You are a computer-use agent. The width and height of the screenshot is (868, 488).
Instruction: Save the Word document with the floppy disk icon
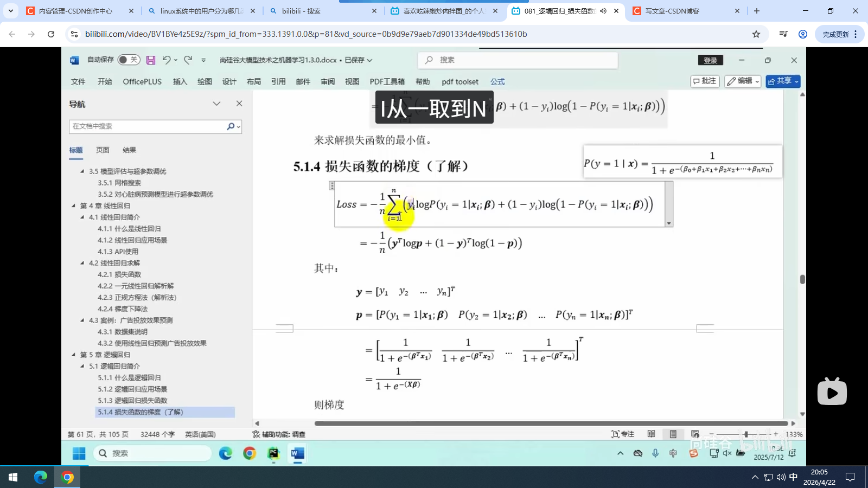pos(151,60)
